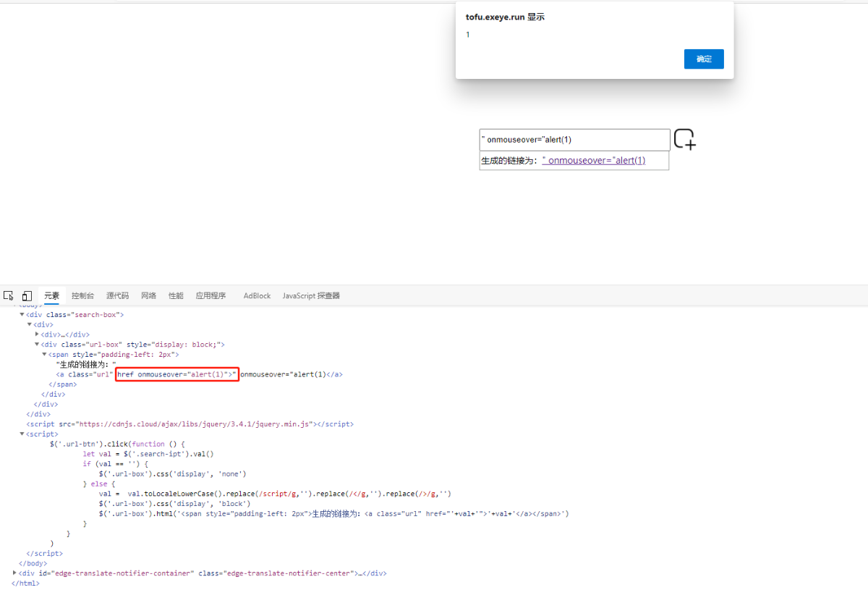Switch to the 源代码 tab
868x590 pixels.
(x=117, y=295)
